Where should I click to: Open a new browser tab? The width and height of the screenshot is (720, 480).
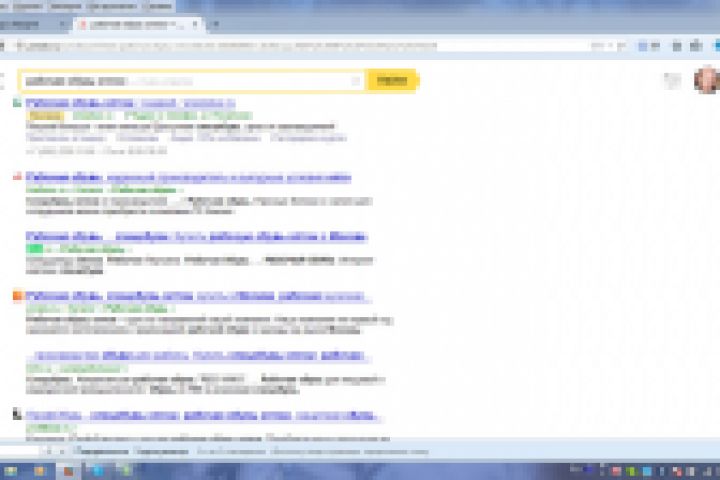(214, 24)
